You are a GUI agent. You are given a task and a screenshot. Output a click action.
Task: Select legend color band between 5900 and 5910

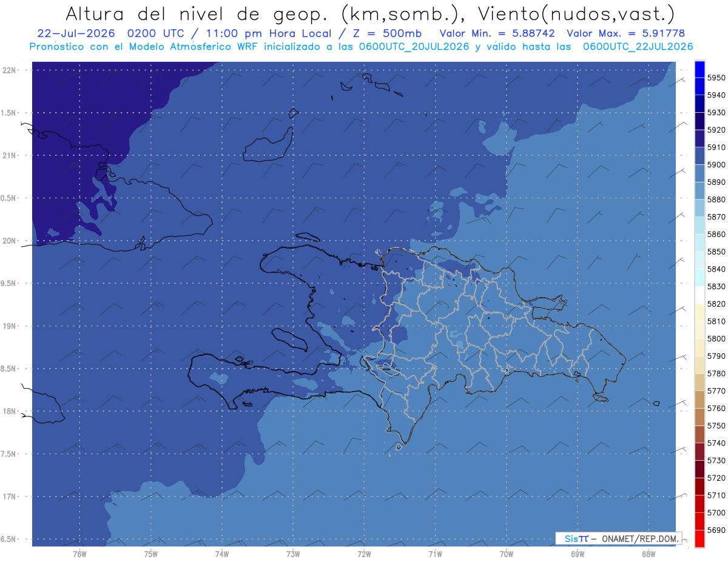click(x=699, y=156)
